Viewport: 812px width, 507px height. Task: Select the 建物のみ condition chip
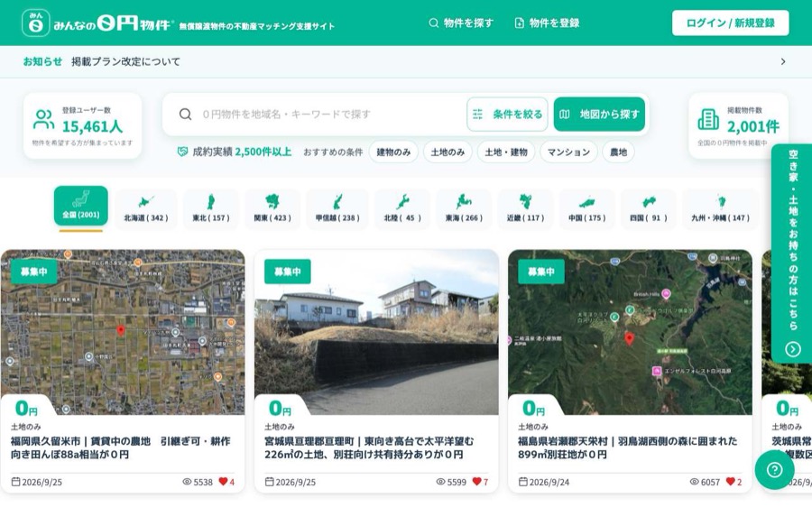click(x=393, y=152)
